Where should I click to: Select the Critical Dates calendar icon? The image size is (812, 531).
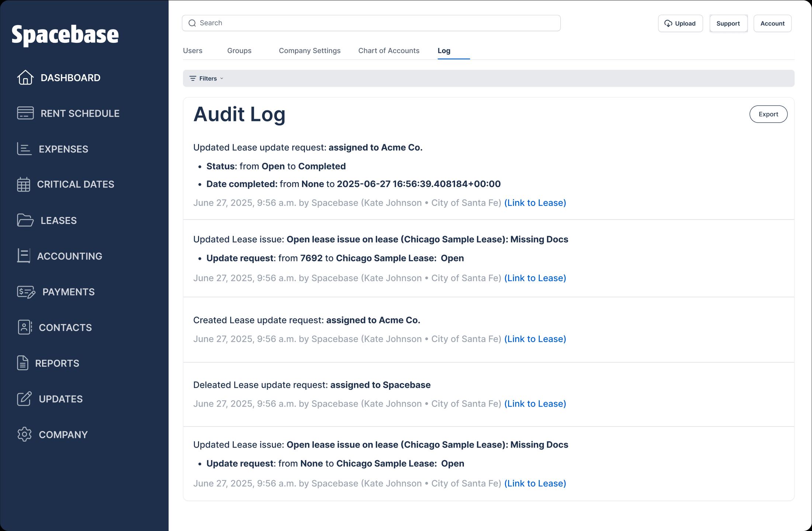point(24,185)
